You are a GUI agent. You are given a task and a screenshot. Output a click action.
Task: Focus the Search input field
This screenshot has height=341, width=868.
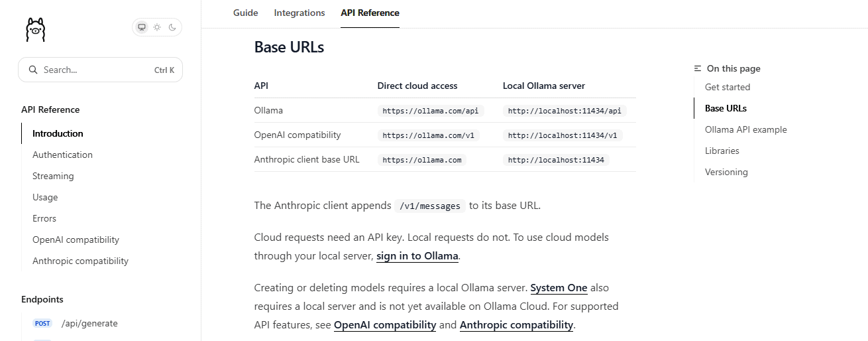pos(100,70)
